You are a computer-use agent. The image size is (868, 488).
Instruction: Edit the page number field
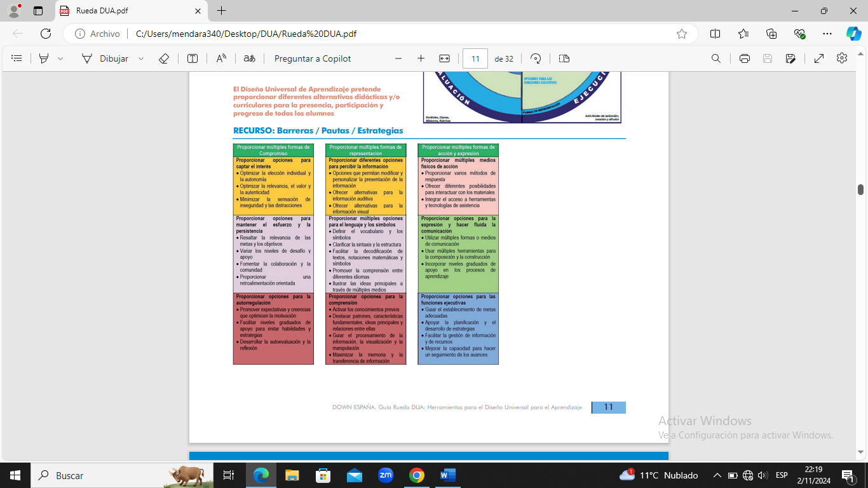(x=475, y=58)
